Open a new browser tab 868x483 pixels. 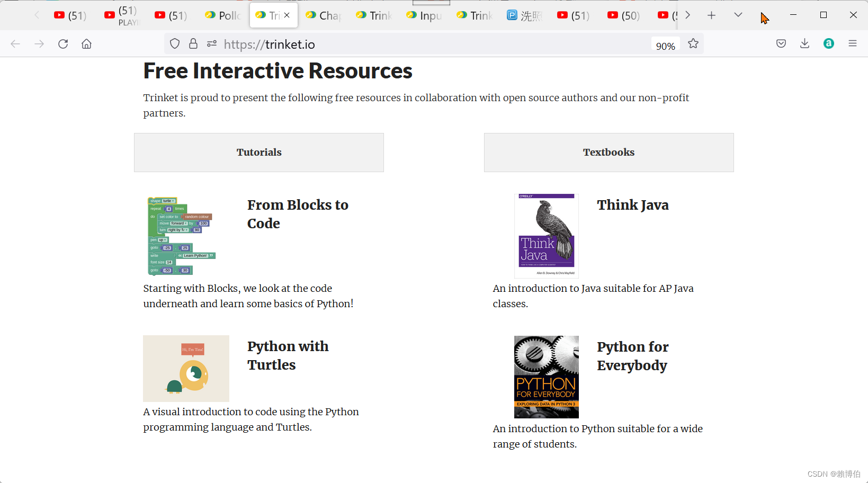711,15
